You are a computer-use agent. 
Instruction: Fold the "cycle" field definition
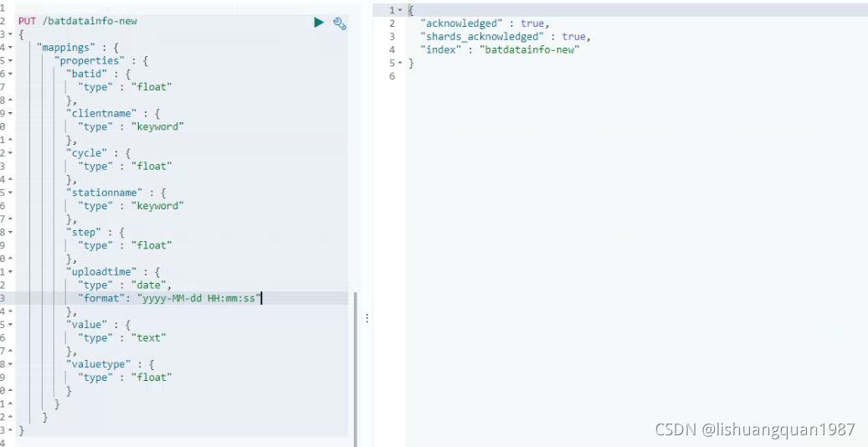[10, 153]
